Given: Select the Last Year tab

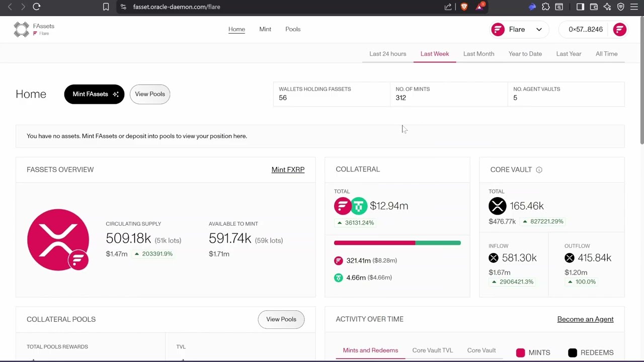Looking at the screenshot, I should pos(569,54).
